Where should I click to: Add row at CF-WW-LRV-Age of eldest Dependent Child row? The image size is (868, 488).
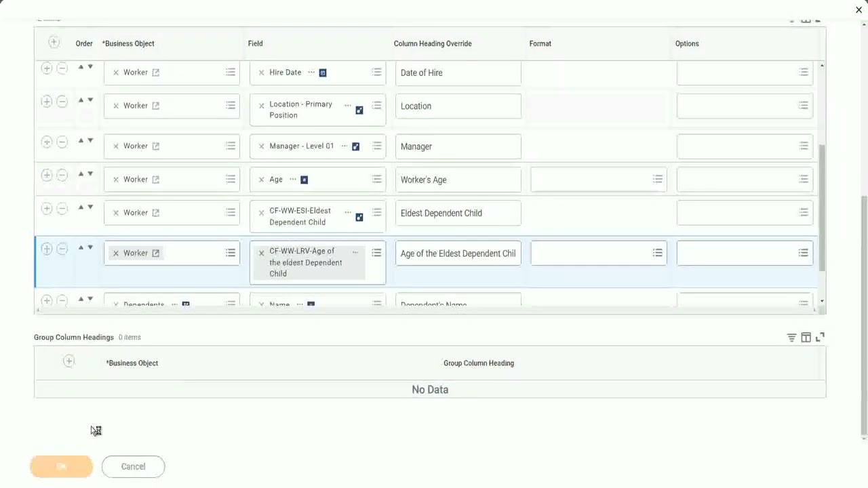(x=46, y=249)
